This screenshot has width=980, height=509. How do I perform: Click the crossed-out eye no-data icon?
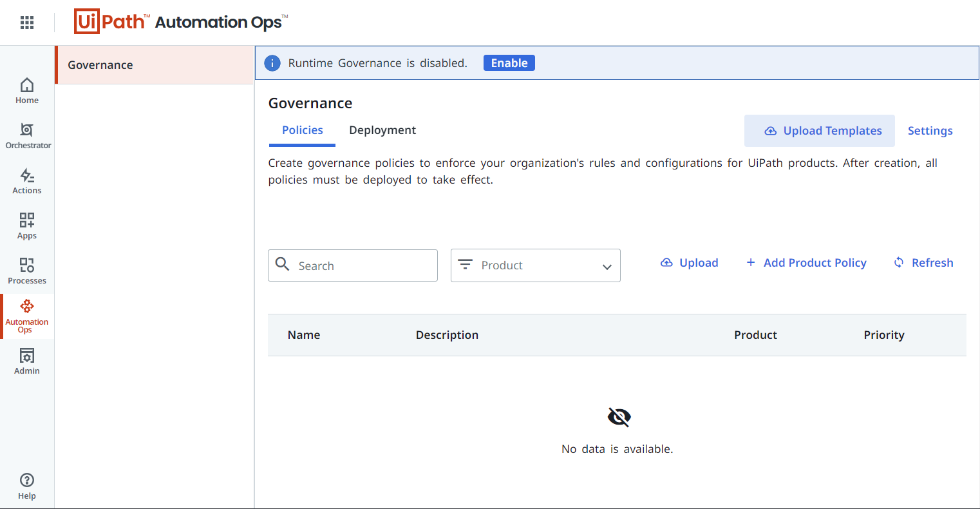click(619, 417)
